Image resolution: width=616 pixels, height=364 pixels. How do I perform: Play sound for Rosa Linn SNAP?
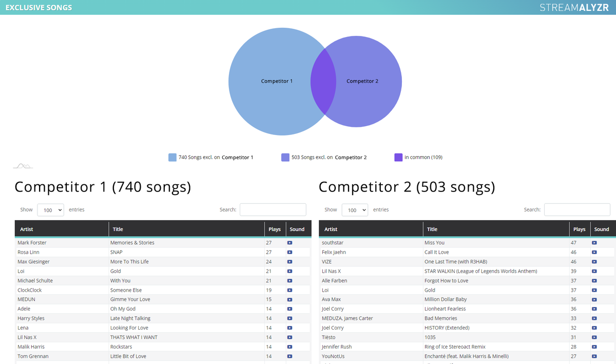click(x=290, y=252)
